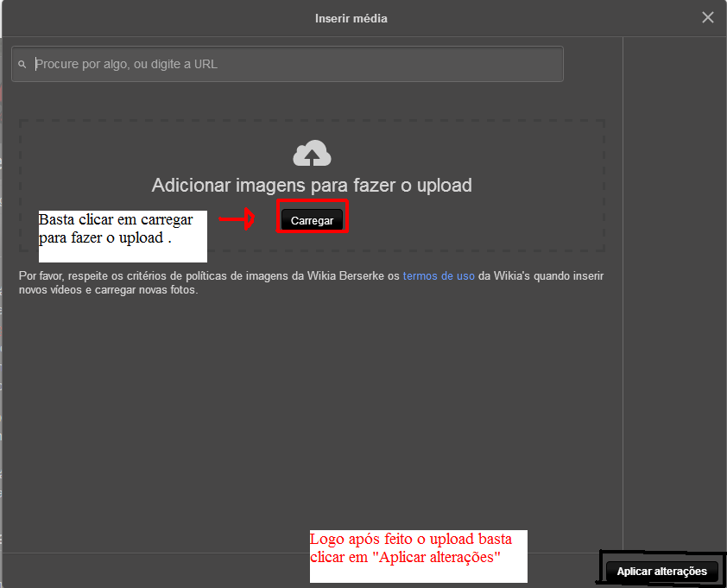This screenshot has height=588, width=727.
Task: Focus the search or URL input field
Action: [288, 64]
